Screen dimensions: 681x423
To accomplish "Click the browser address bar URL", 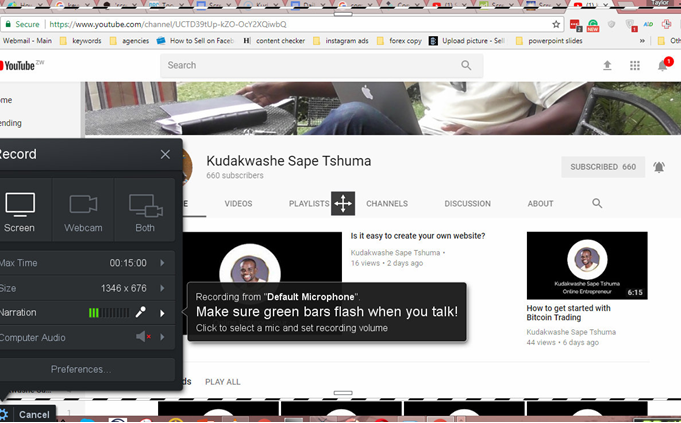I will (x=168, y=24).
